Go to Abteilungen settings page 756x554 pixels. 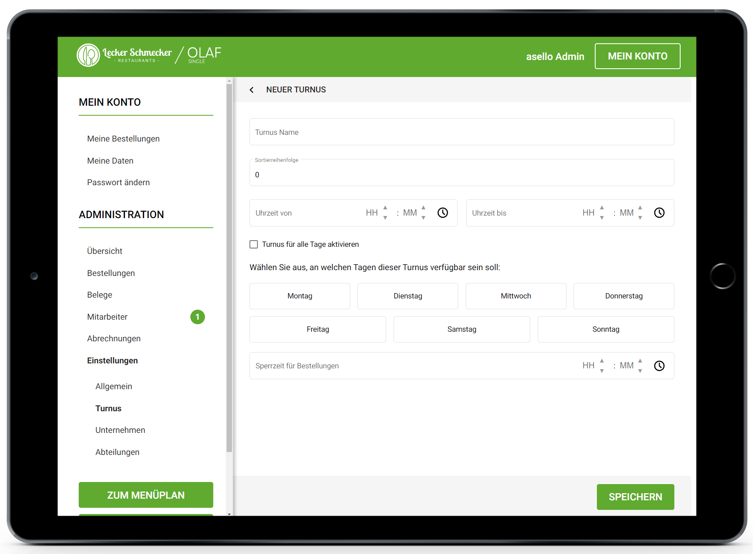point(117,452)
